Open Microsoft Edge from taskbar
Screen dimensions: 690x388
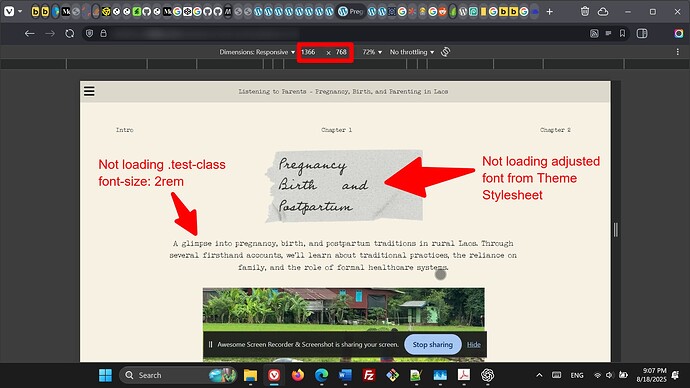coord(322,375)
